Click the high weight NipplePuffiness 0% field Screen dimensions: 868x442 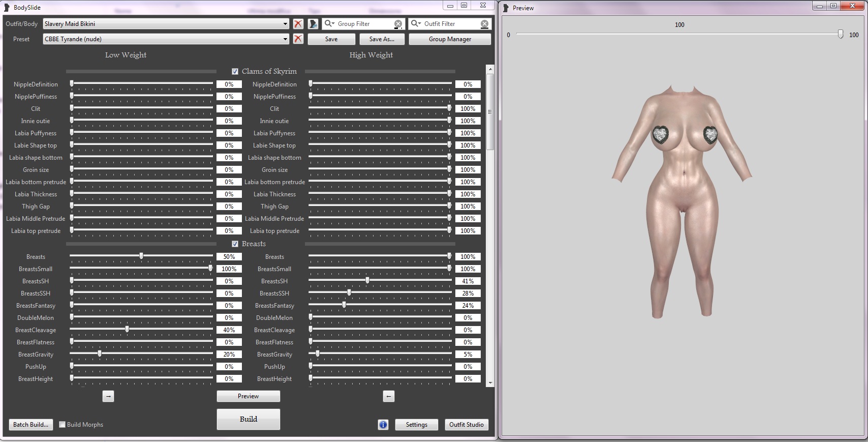[x=468, y=97]
